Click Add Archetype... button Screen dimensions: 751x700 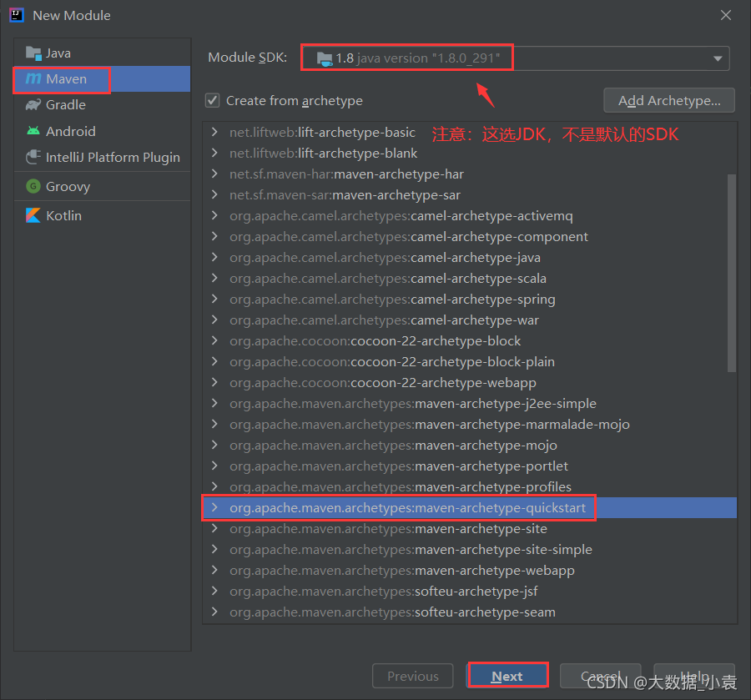pos(669,100)
